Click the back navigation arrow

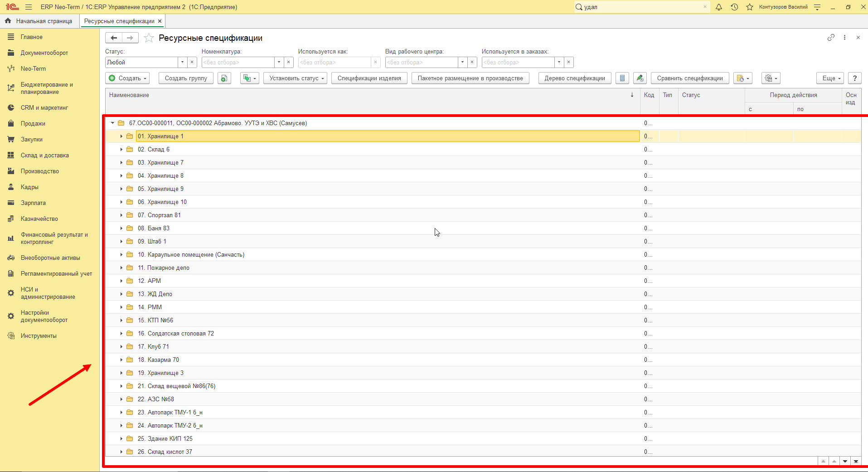114,38
